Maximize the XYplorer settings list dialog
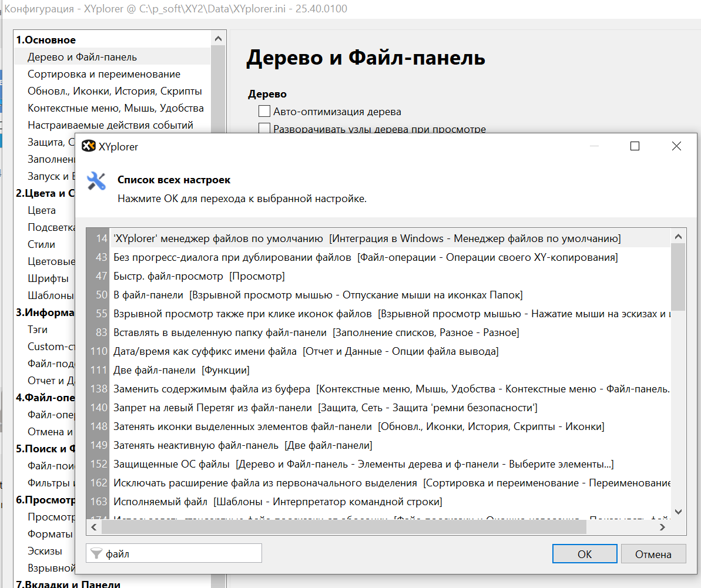This screenshot has width=701, height=588. (x=635, y=146)
